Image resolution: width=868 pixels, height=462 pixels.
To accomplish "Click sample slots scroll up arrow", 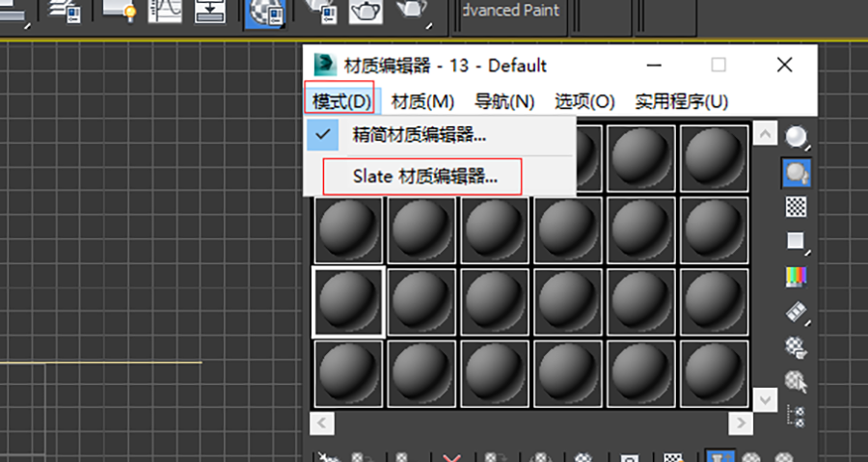I will point(765,133).
